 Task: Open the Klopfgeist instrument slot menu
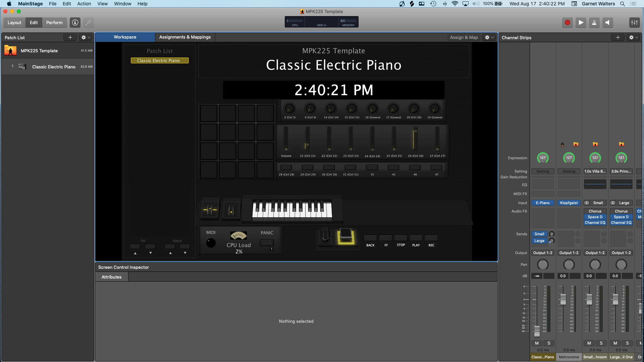569,203
